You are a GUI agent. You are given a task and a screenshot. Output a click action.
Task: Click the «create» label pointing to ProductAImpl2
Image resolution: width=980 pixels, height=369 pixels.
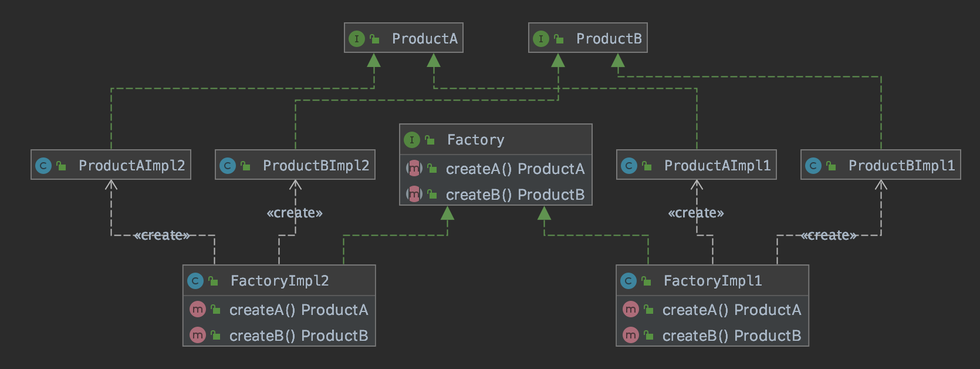pyautogui.click(x=162, y=235)
